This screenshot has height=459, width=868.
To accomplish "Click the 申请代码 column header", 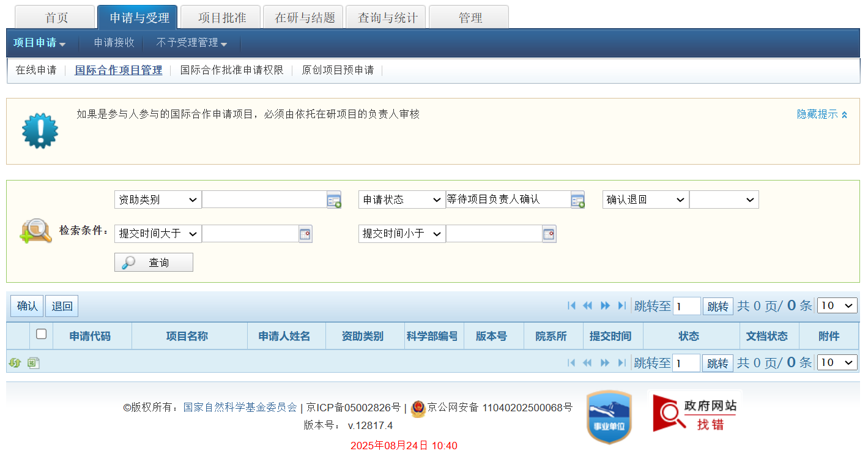I will tap(92, 336).
